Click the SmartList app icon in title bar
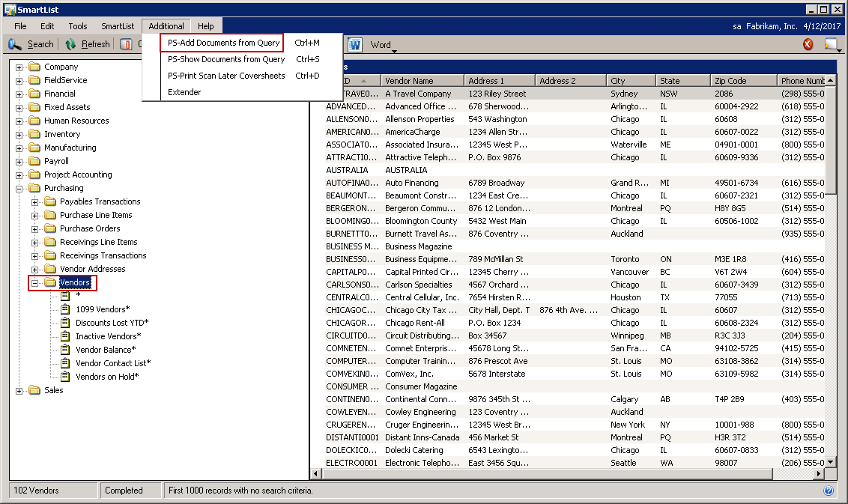This screenshot has height=504, width=848. (10, 9)
